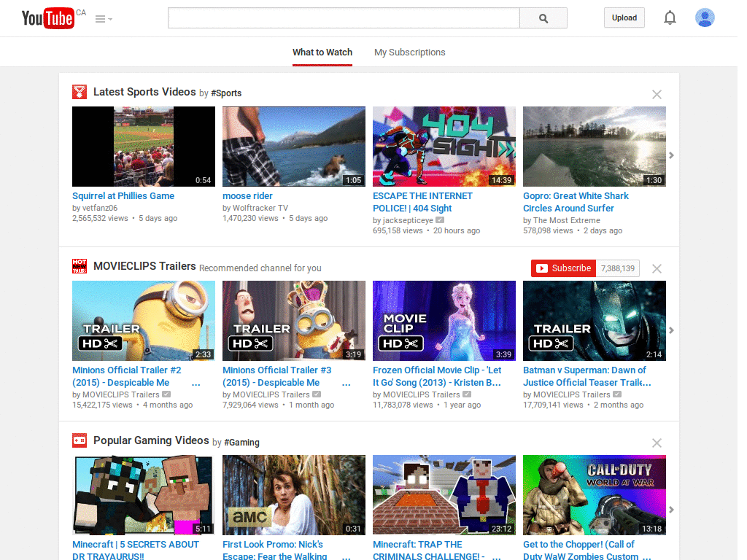Click the YouTube logo
This screenshot has width=747, height=560.
click(x=47, y=18)
